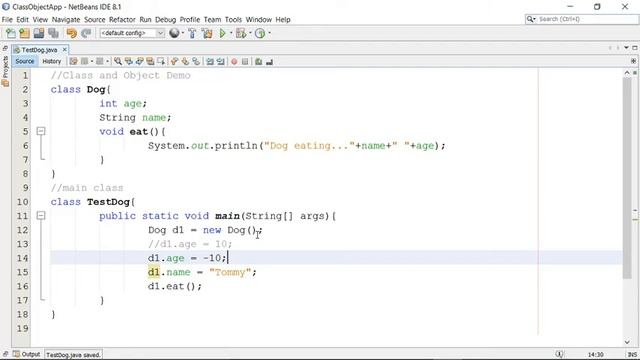Click the status bar notifications icon
This screenshot has width=640, height=360.
click(x=559, y=354)
